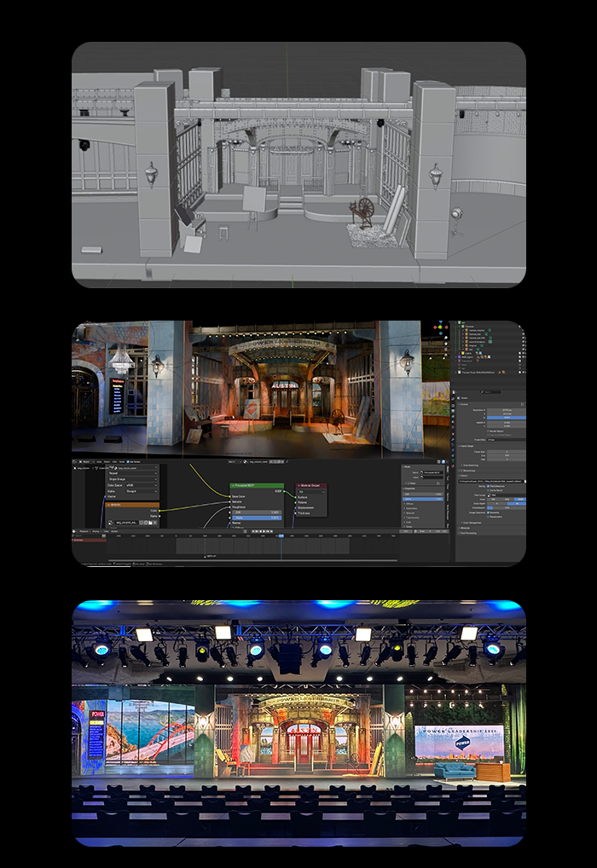Click the output file path field
The height and width of the screenshot is (868, 597).
(490, 482)
